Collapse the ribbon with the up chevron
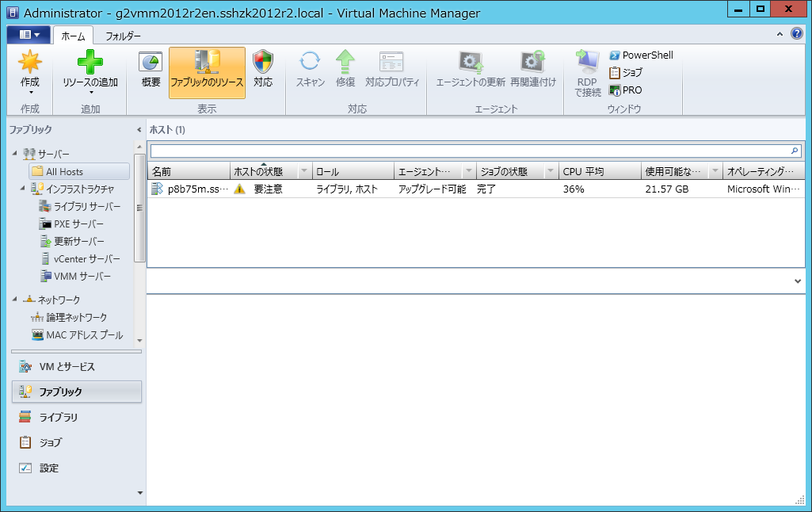The image size is (812, 512). (780, 34)
